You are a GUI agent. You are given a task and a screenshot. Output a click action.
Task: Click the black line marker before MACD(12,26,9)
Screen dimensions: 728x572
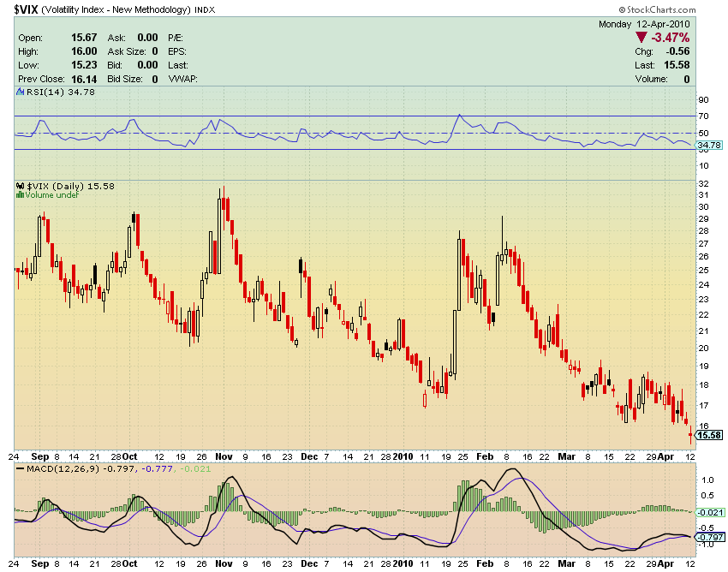coord(20,469)
